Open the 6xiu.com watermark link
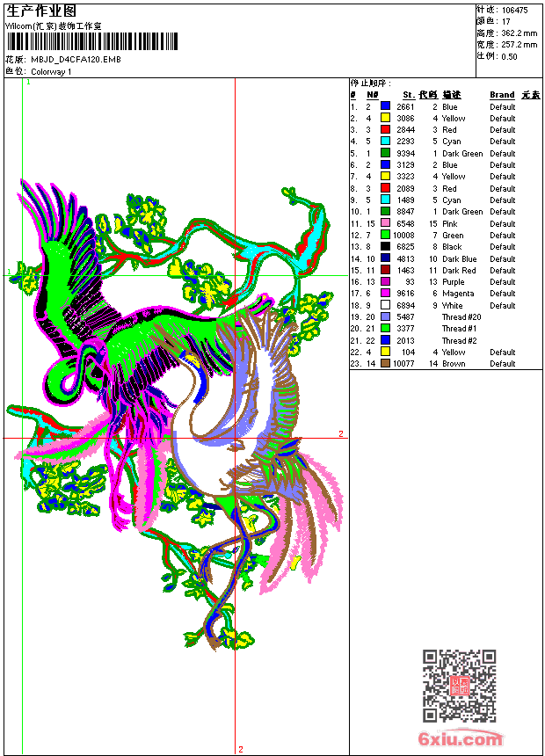Image resolution: width=545 pixels, height=756 pixels. (460, 739)
